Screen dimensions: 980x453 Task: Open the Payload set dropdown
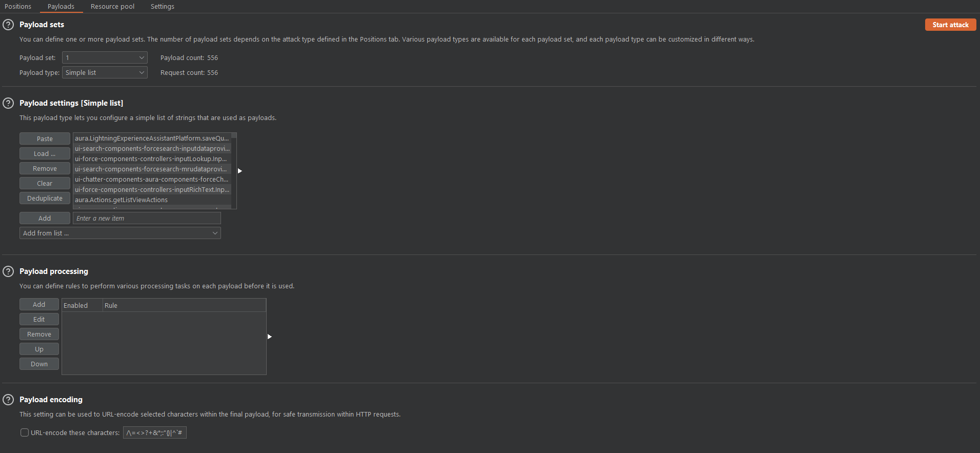pos(105,58)
